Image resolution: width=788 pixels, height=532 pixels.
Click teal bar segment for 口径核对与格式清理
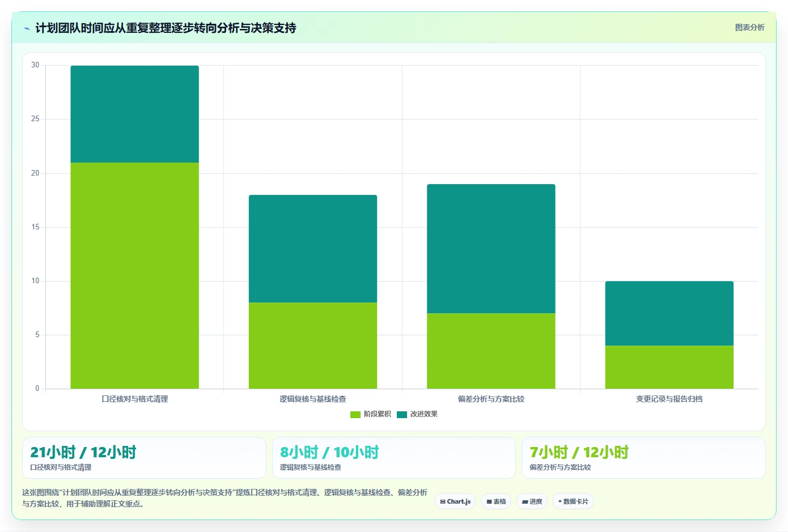134,114
